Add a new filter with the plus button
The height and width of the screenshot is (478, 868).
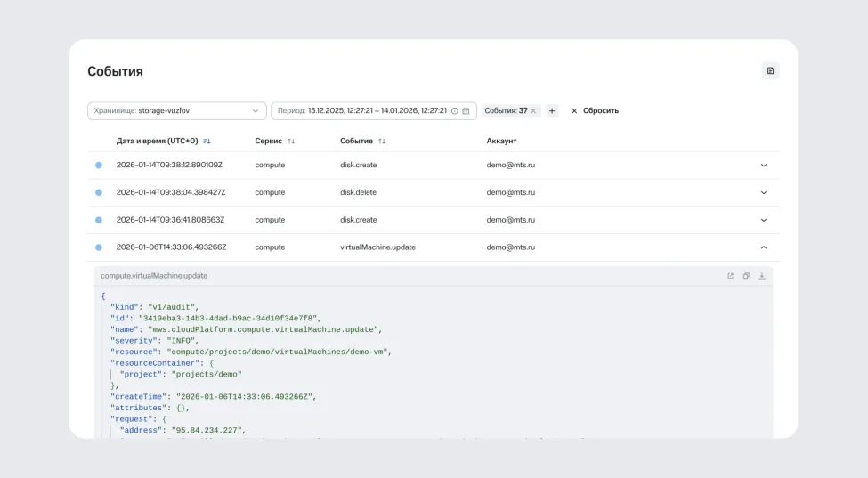point(552,111)
